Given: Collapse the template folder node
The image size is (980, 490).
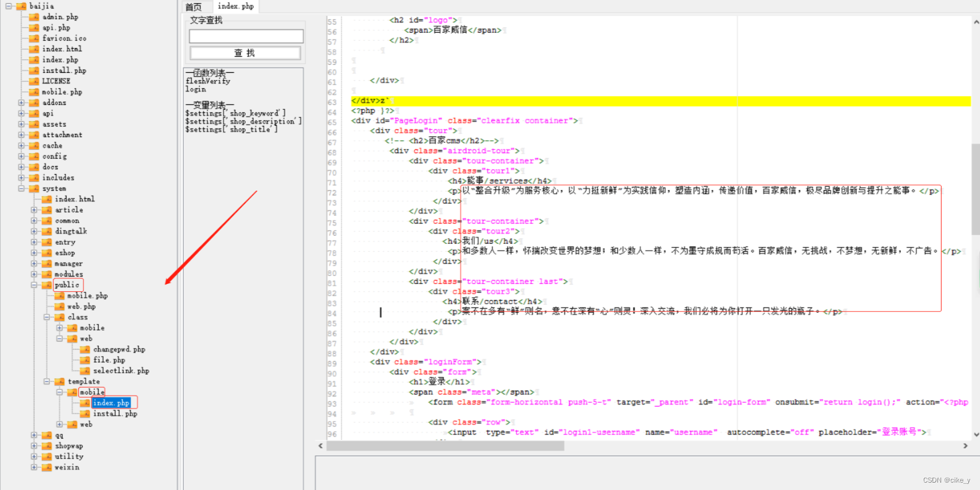Looking at the screenshot, I should click(47, 381).
